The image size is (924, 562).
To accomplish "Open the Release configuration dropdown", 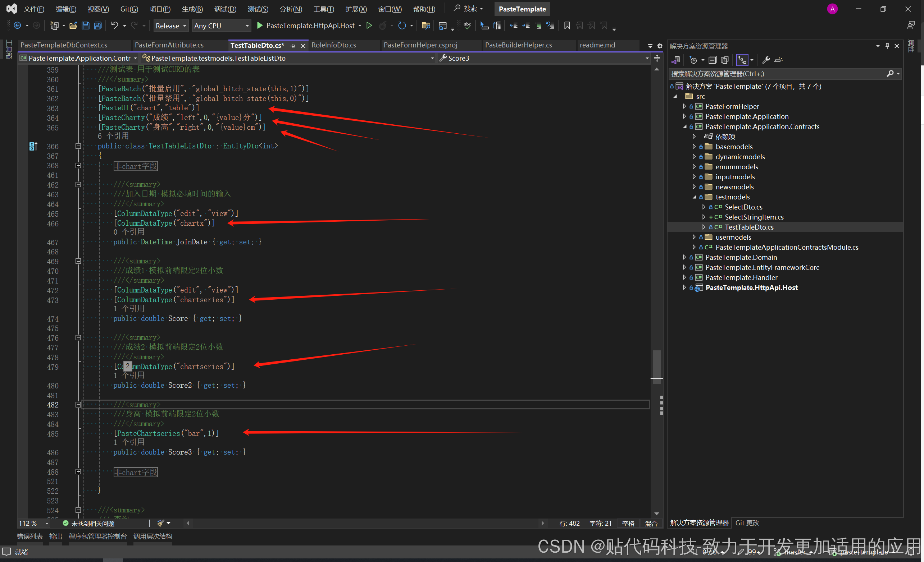I will tap(170, 26).
